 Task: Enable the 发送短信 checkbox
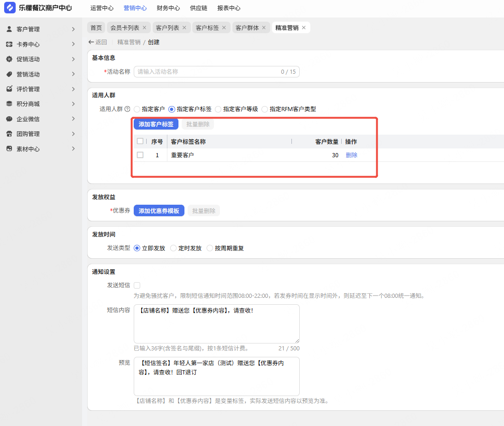137,285
